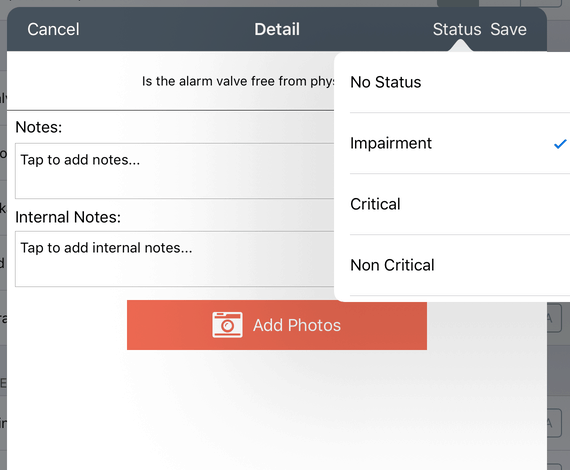Viewport: 570px width, 470px height.
Task: Focus the 'Tap to add notes...' field
Action: 174,171
